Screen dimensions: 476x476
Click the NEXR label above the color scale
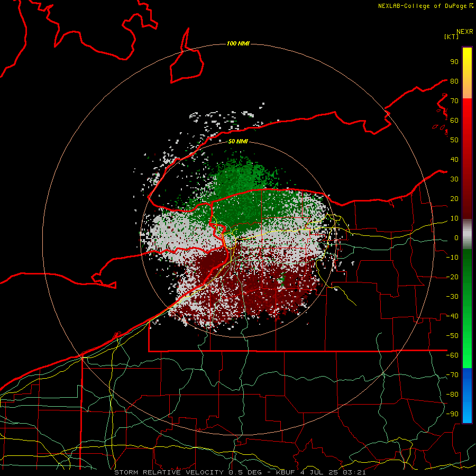pyautogui.click(x=465, y=32)
